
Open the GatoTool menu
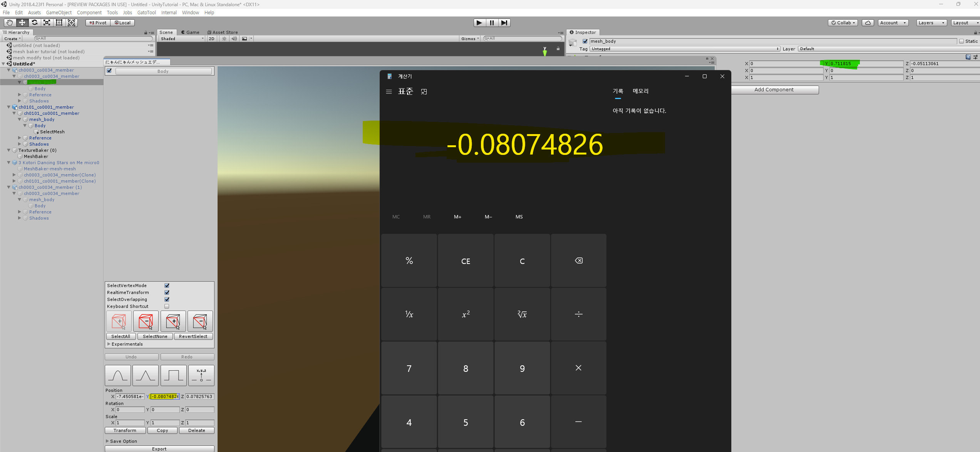click(x=146, y=13)
